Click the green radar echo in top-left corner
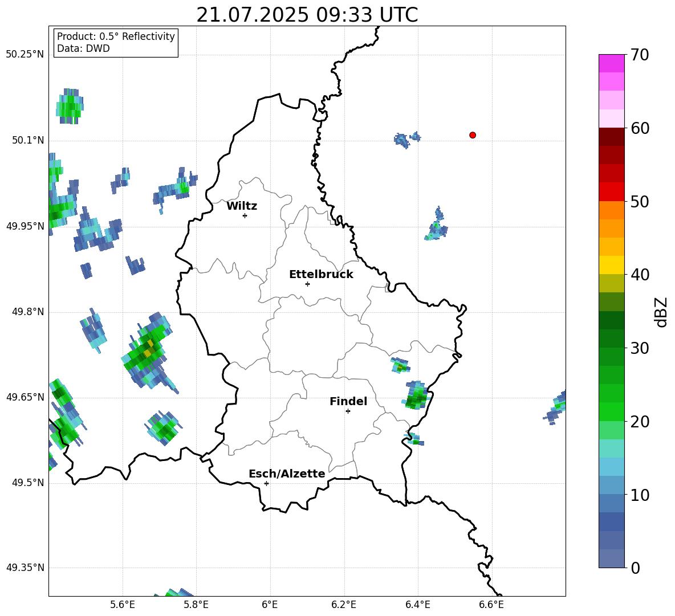This screenshot has width=675, height=616. point(70,106)
